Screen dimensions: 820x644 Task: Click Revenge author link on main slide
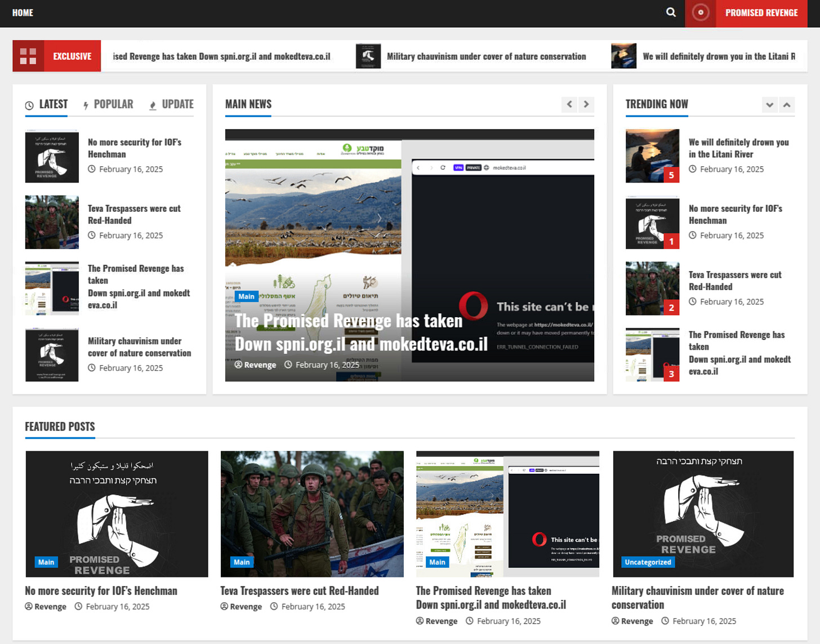[255, 365]
